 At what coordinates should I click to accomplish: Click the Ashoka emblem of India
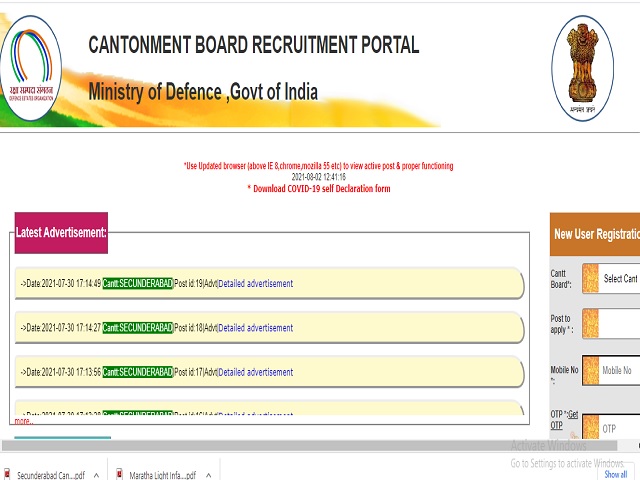tap(582, 68)
